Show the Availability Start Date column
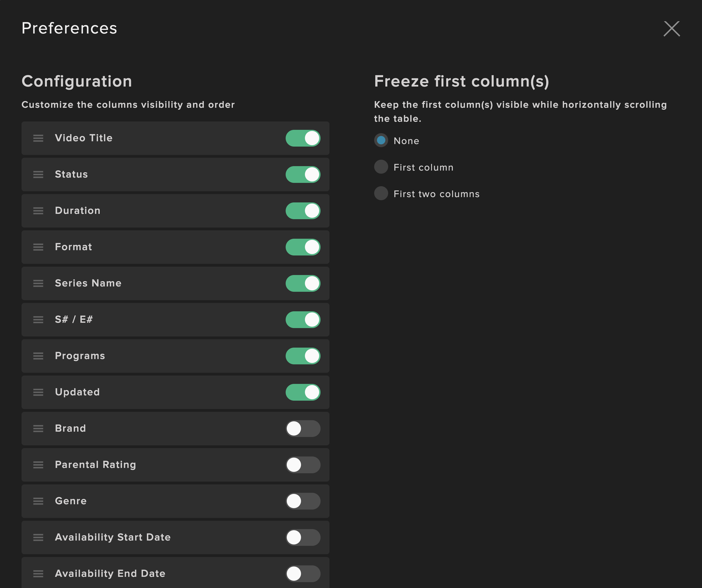This screenshot has width=702, height=588. point(303,537)
